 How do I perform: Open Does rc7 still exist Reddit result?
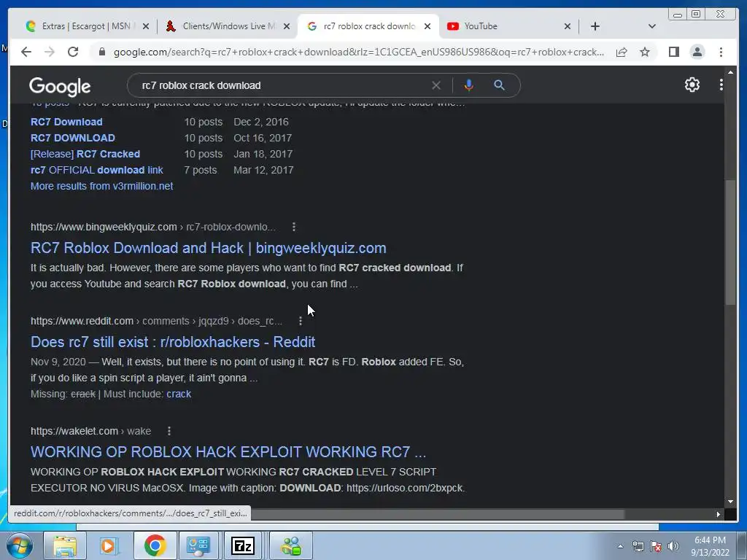click(173, 342)
